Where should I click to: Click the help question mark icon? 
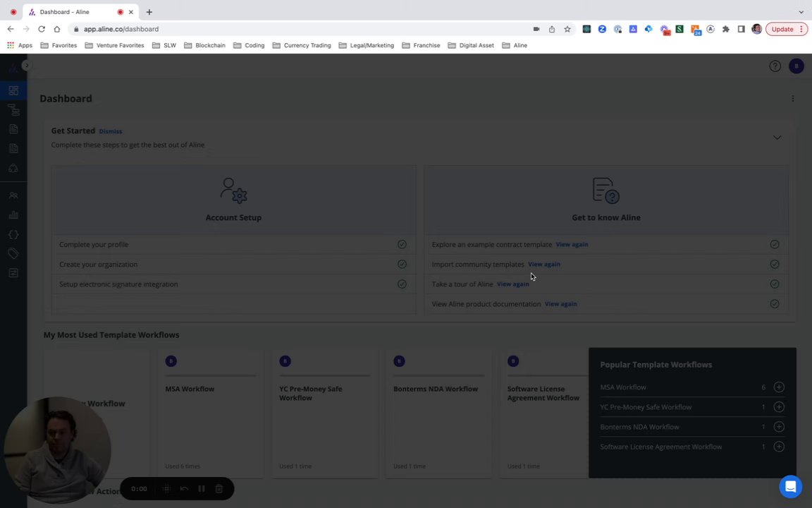click(x=775, y=66)
